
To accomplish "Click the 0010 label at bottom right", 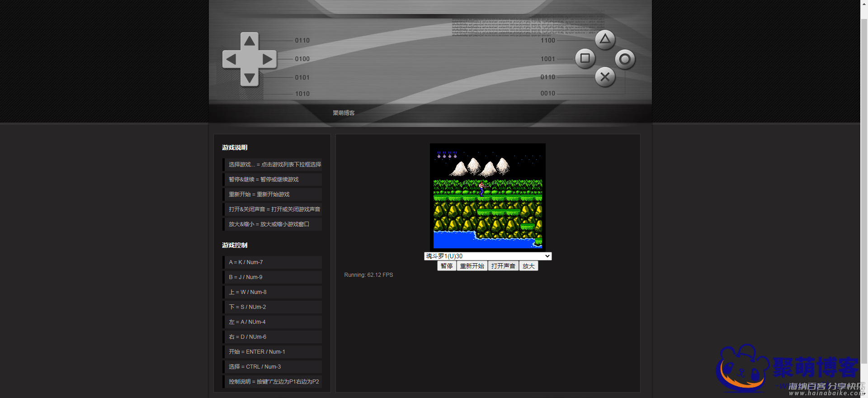I will 548,94.
